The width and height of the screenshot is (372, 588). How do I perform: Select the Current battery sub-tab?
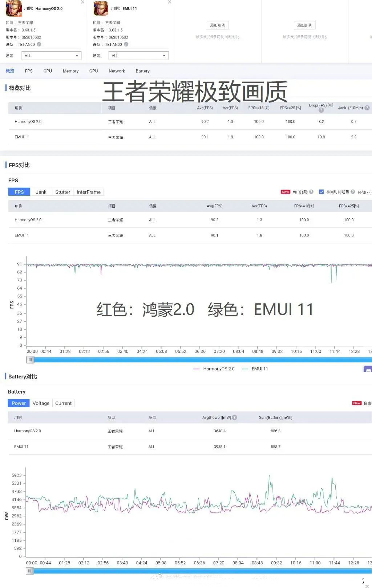click(x=63, y=403)
